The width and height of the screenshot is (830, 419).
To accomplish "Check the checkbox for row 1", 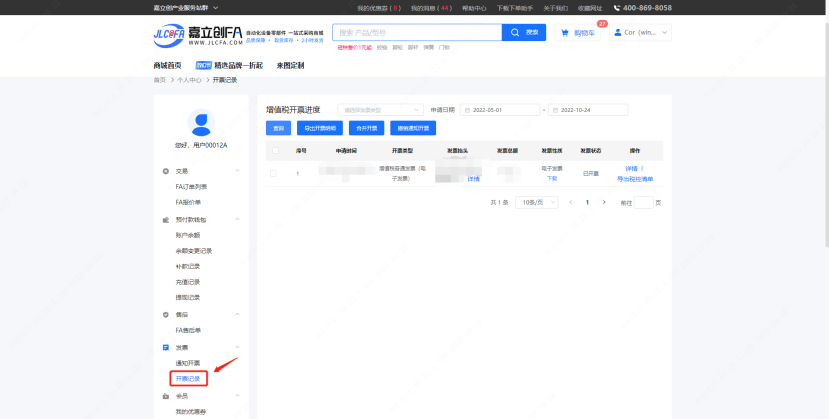I will coord(275,174).
